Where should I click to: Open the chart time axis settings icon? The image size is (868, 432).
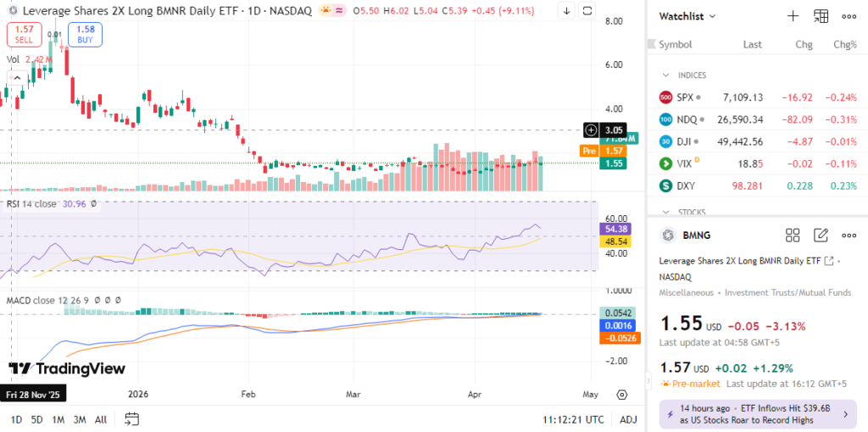(621, 395)
